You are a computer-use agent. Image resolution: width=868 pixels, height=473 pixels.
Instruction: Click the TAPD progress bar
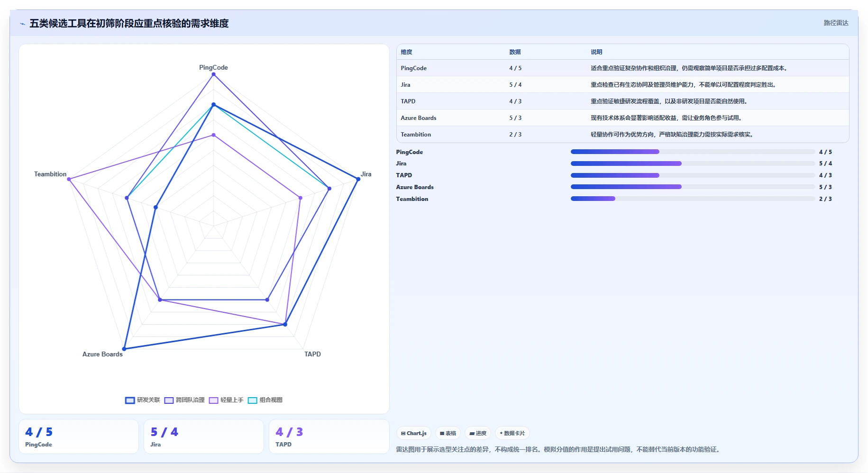pyautogui.click(x=693, y=175)
